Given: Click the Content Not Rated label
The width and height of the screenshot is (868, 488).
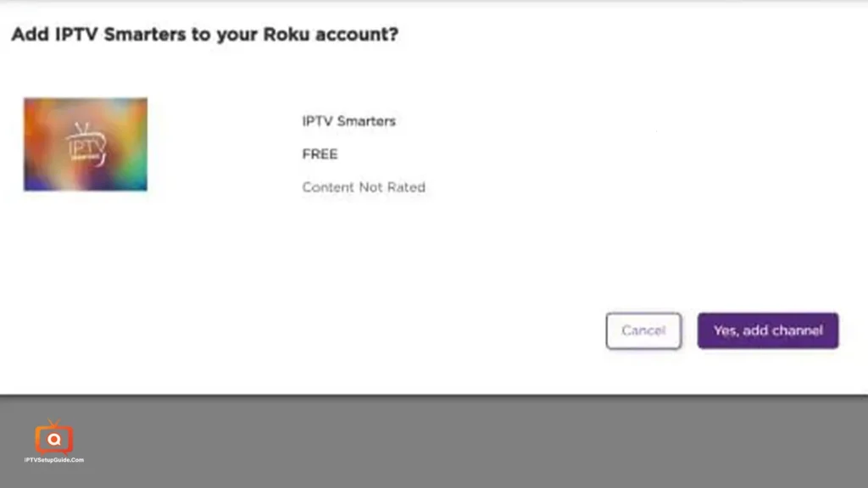Looking at the screenshot, I should click(x=364, y=187).
